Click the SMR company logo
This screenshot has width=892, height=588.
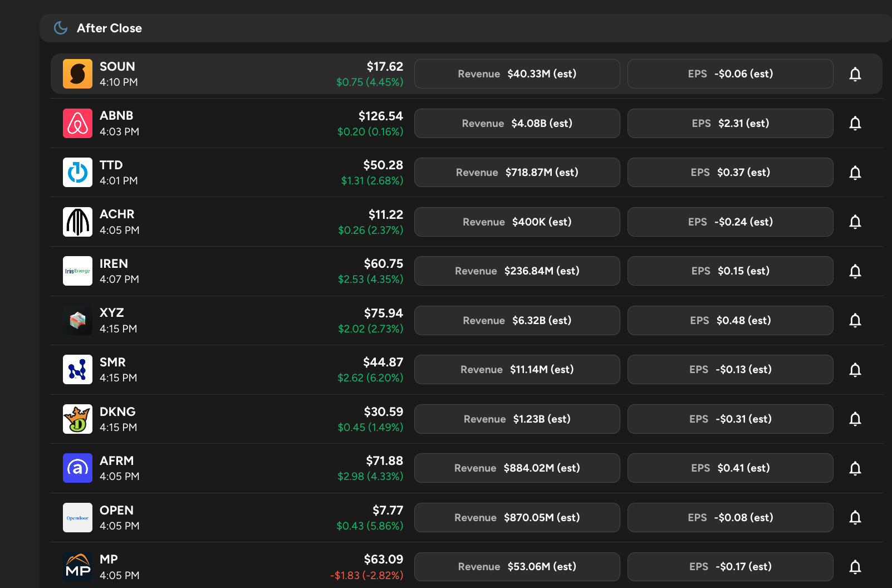(77, 370)
